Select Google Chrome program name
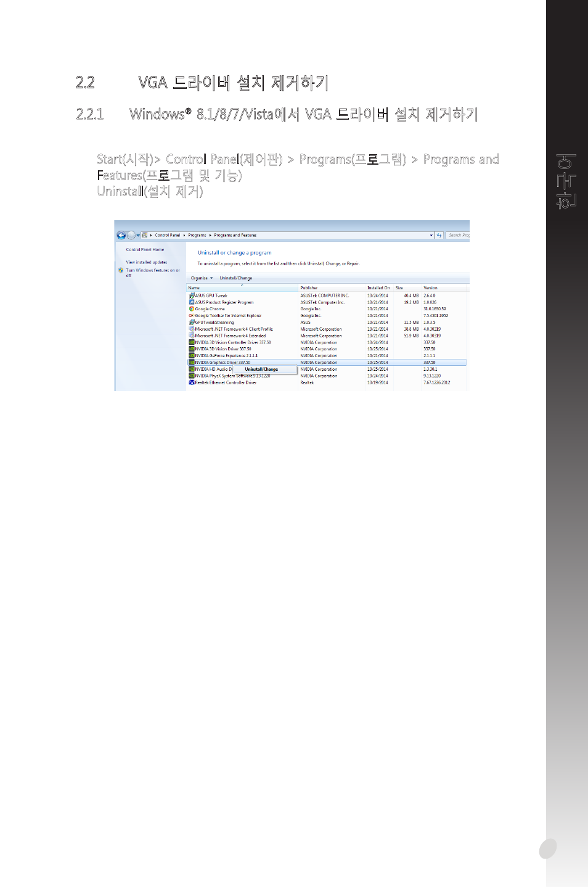588x887 pixels. coord(210,309)
